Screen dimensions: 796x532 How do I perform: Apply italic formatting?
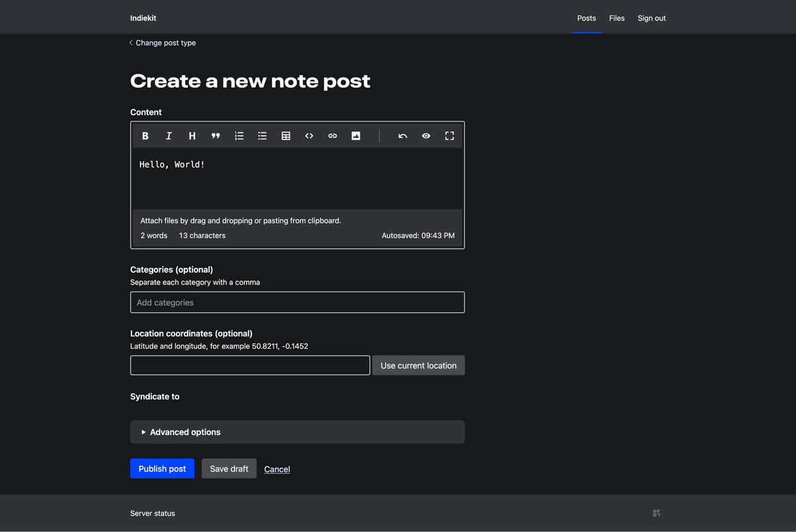(x=168, y=135)
